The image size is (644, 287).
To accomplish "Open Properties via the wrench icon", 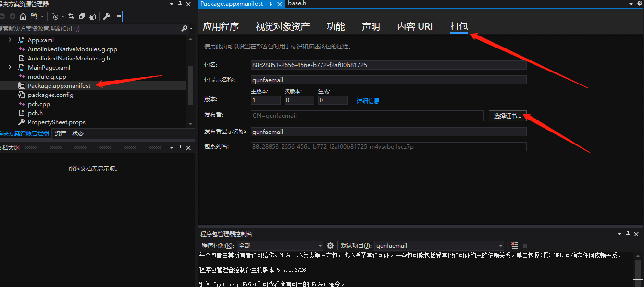I will click(x=108, y=16).
